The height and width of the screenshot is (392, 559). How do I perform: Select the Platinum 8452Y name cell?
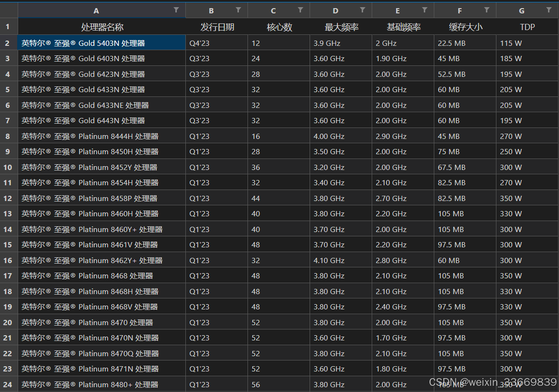(x=102, y=167)
